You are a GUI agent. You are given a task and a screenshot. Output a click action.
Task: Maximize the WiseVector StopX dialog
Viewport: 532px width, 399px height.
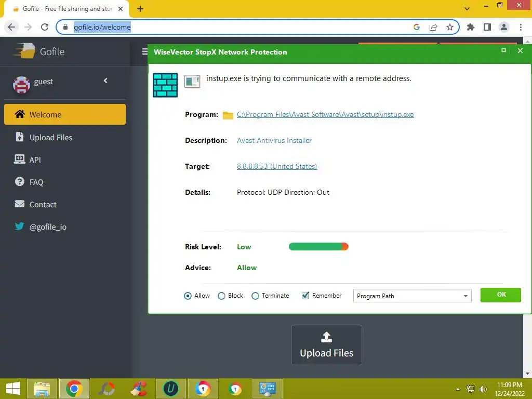point(503,50)
